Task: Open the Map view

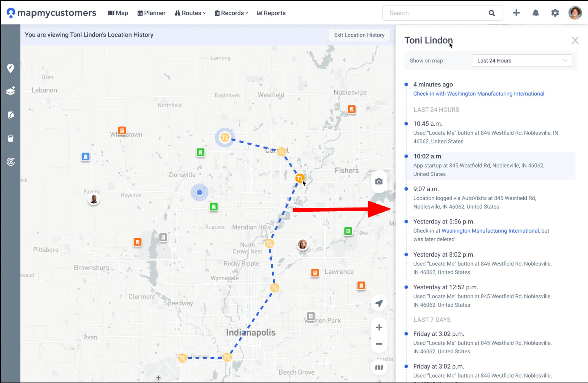Action: click(x=118, y=13)
